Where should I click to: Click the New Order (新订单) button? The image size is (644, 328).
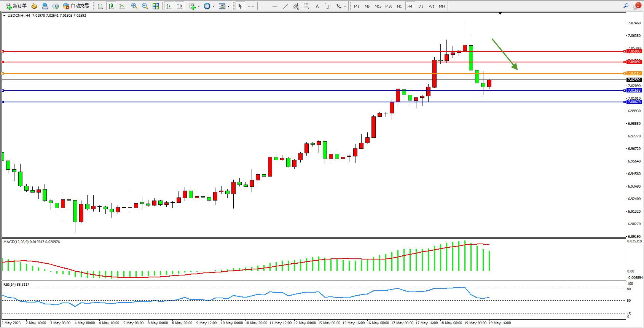[16, 6]
